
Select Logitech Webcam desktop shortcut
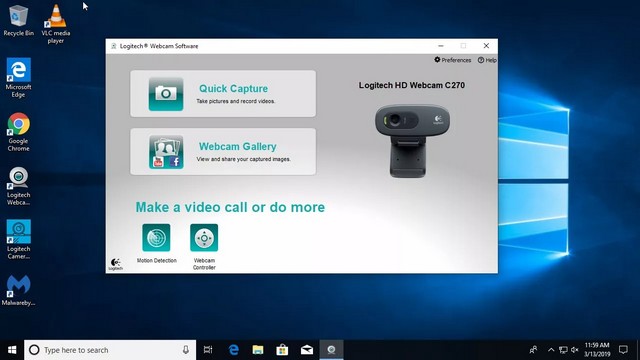18,186
